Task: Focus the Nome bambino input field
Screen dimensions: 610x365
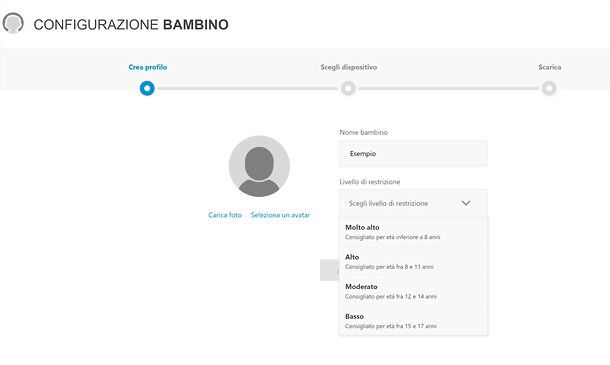Action: click(x=413, y=153)
